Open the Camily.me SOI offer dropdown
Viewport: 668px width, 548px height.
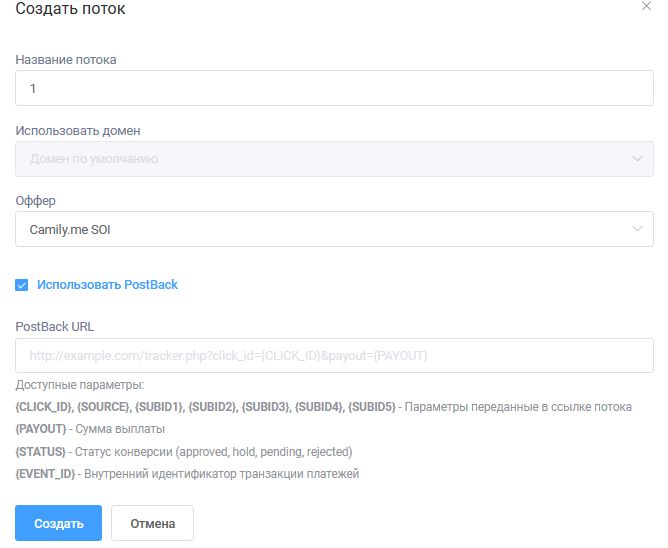[x=320, y=229]
